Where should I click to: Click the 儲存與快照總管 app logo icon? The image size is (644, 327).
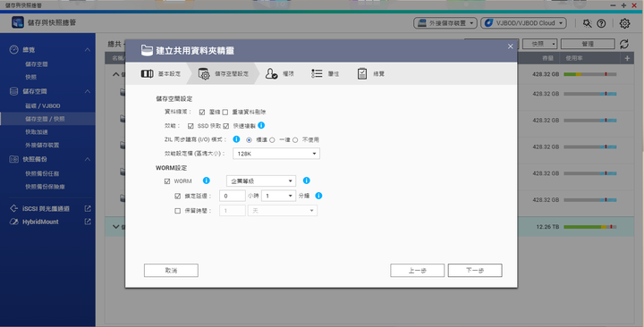[x=18, y=22]
